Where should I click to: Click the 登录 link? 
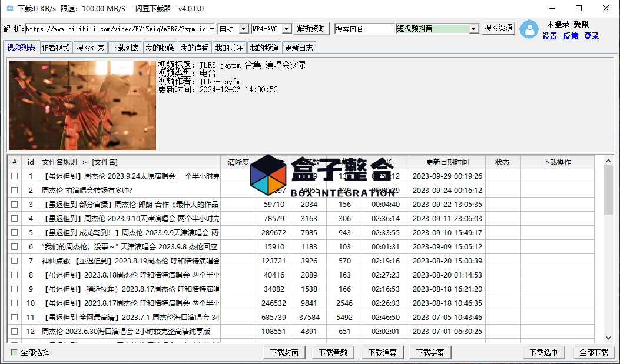(592, 36)
